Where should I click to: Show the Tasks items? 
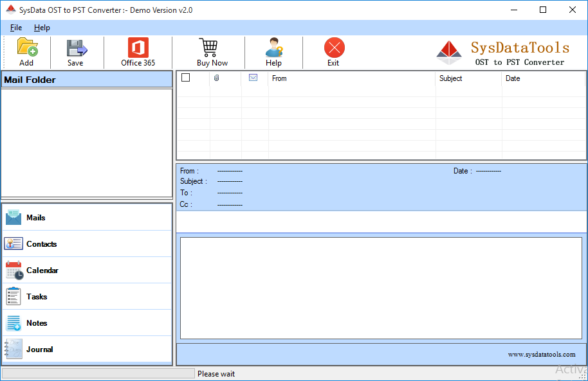(x=87, y=296)
